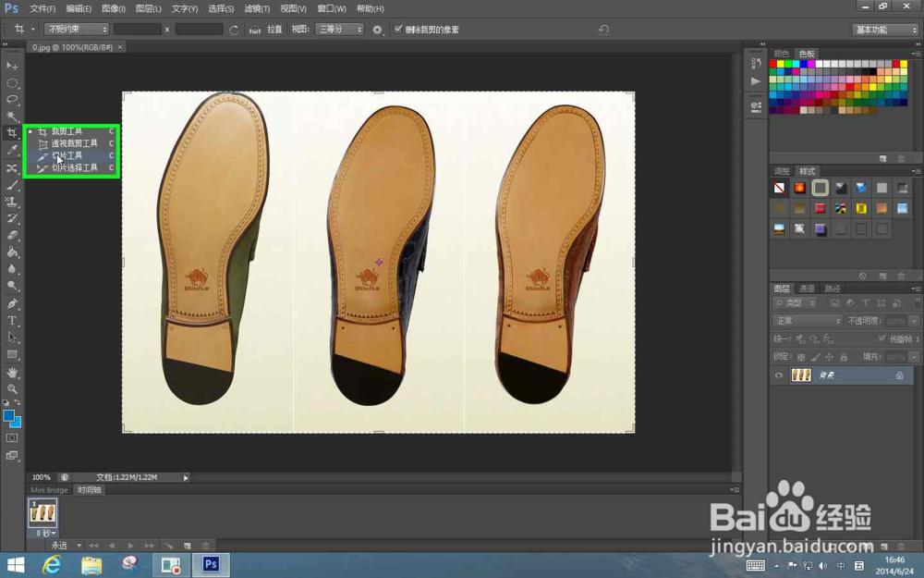Open the layer filter type dropdown
This screenshot has height=578, width=924.
(x=795, y=302)
